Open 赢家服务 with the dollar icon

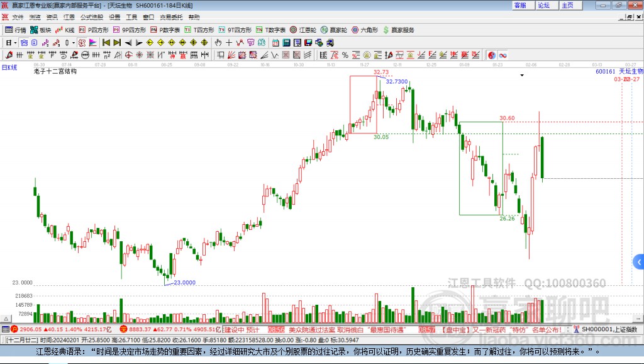(399, 30)
